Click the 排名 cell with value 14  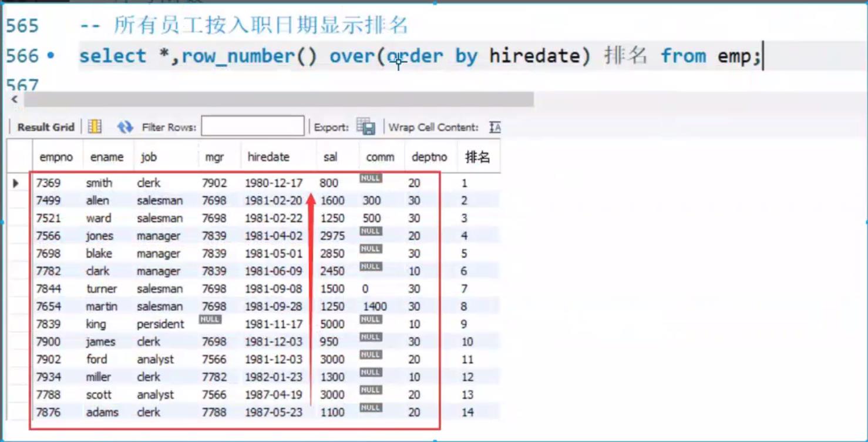(x=467, y=413)
